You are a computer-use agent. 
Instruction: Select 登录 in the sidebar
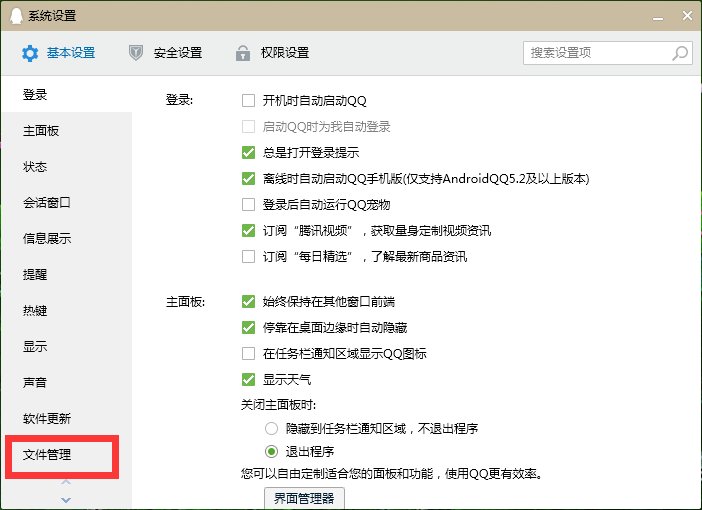66,94
